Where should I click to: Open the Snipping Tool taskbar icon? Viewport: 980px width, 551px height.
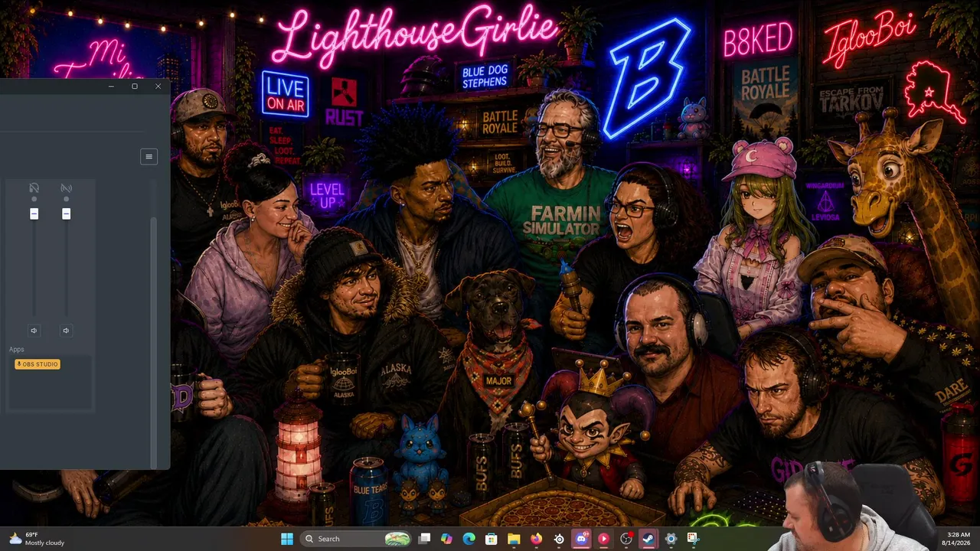(x=693, y=539)
